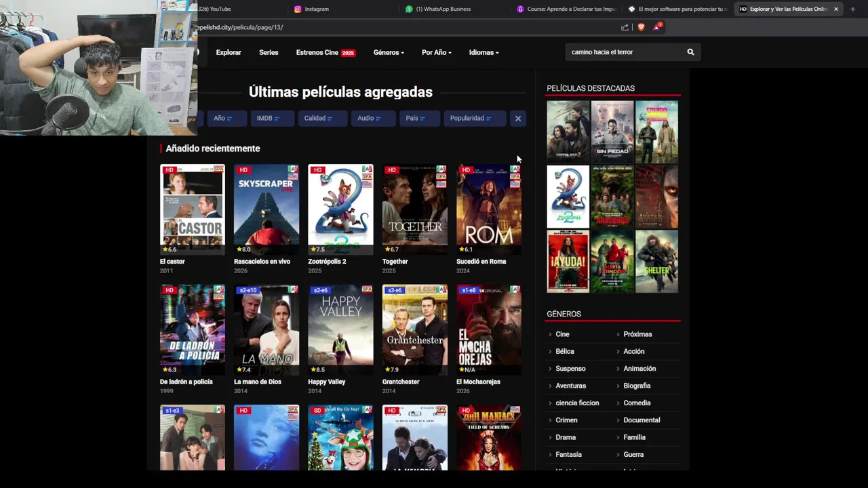Open featured Shelter poster

pos(656,262)
